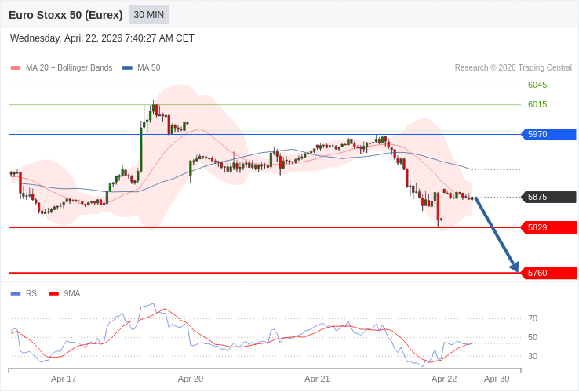Viewport: 579px width, 392px height.
Task: Click the dark 5875 current price label
Action: (x=548, y=197)
